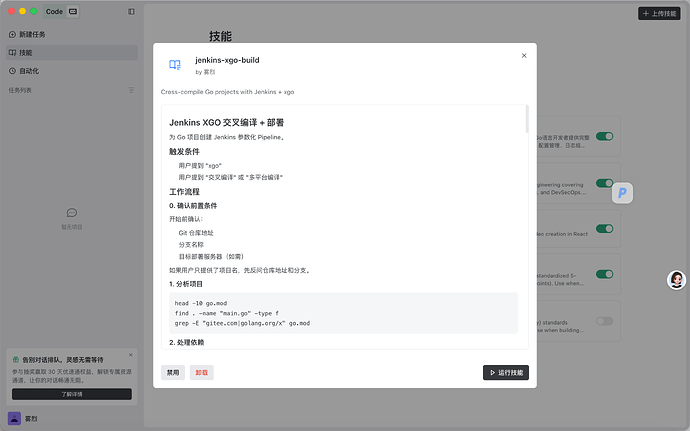Click the icon button next to Code

coord(73,11)
